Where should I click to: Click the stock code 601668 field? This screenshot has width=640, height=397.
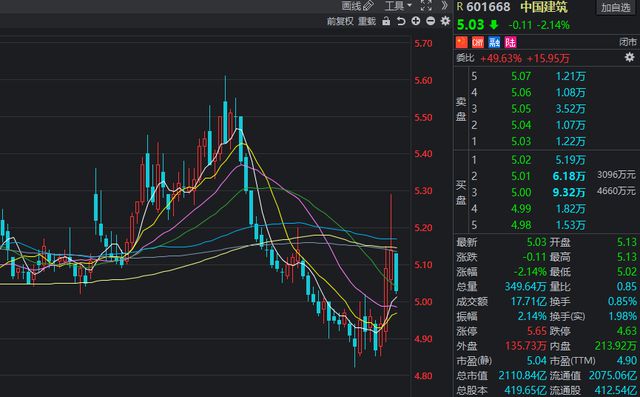(488, 7)
